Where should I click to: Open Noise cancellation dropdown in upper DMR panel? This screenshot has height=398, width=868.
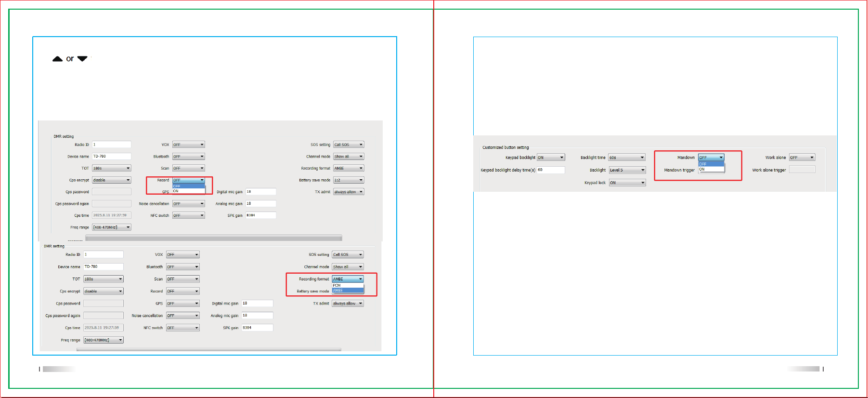coord(189,204)
